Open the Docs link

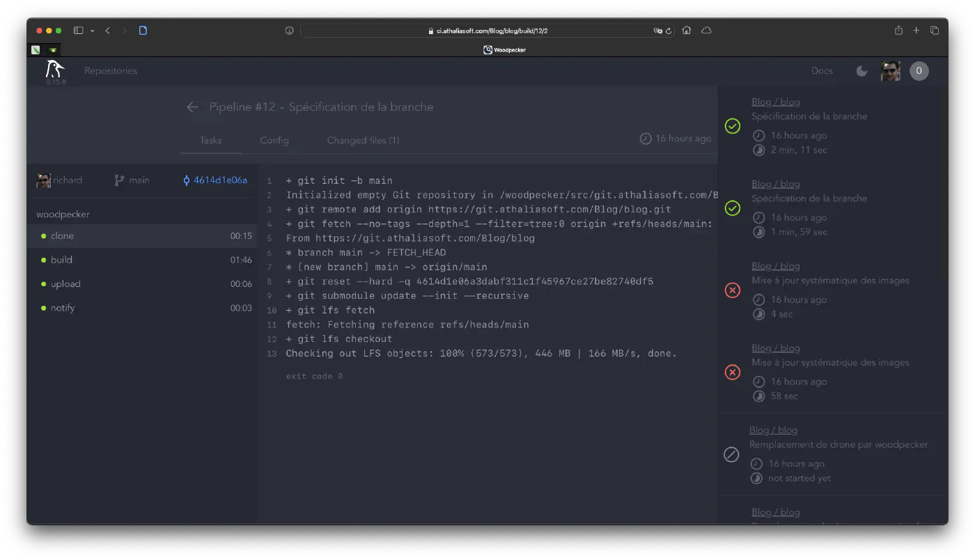pos(822,71)
